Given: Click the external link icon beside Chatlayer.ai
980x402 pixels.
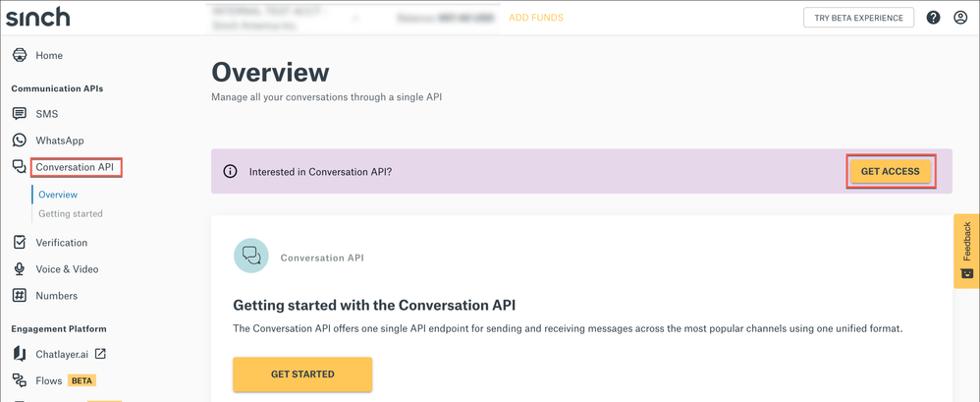Looking at the screenshot, I should pyautogui.click(x=100, y=354).
